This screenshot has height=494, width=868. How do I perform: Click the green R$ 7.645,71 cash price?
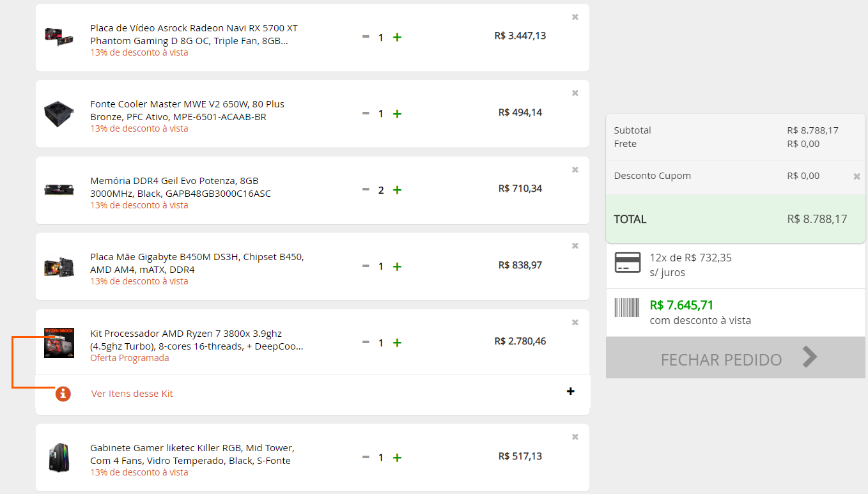click(681, 305)
